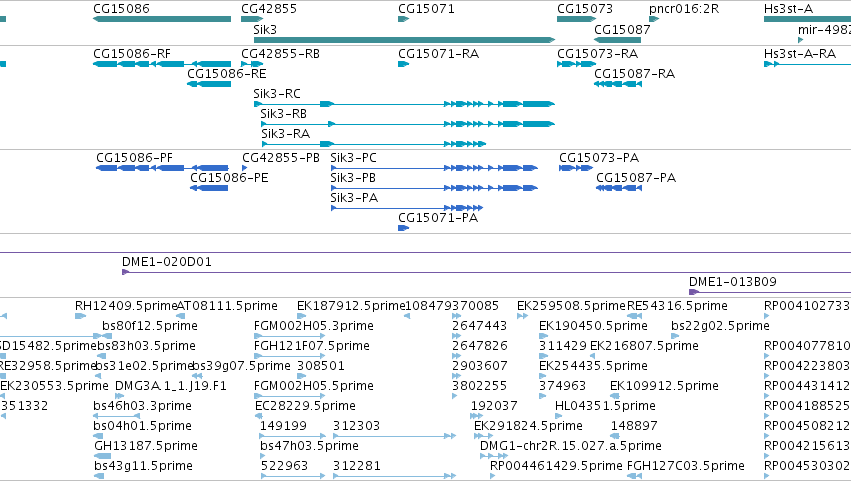Click the DME1-013B09 clone label
The height and width of the screenshot is (481, 851).
pyautogui.click(x=733, y=282)
